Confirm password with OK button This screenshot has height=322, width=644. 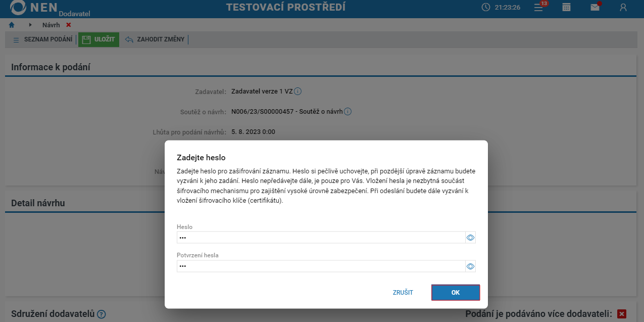coord(455,293)
